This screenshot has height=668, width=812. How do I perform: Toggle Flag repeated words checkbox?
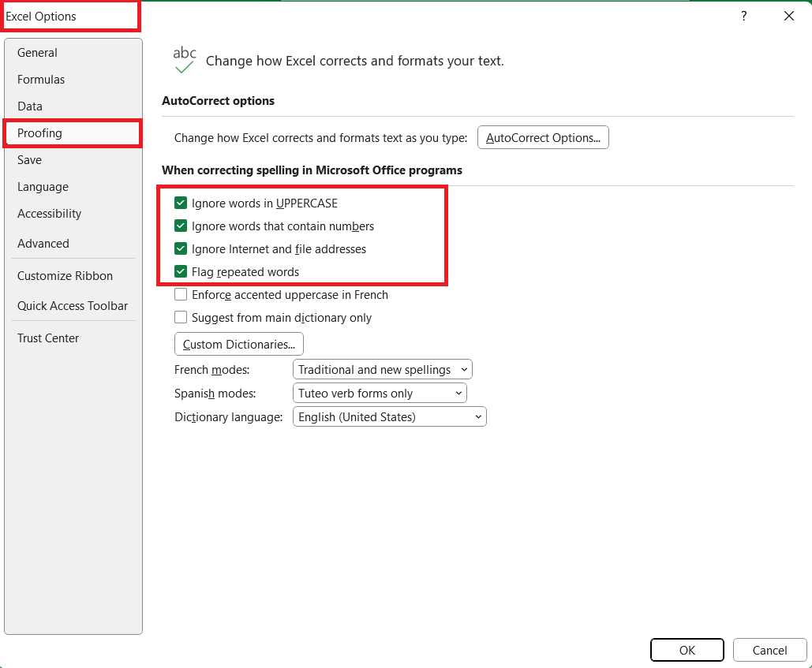(x=181, y=271)
